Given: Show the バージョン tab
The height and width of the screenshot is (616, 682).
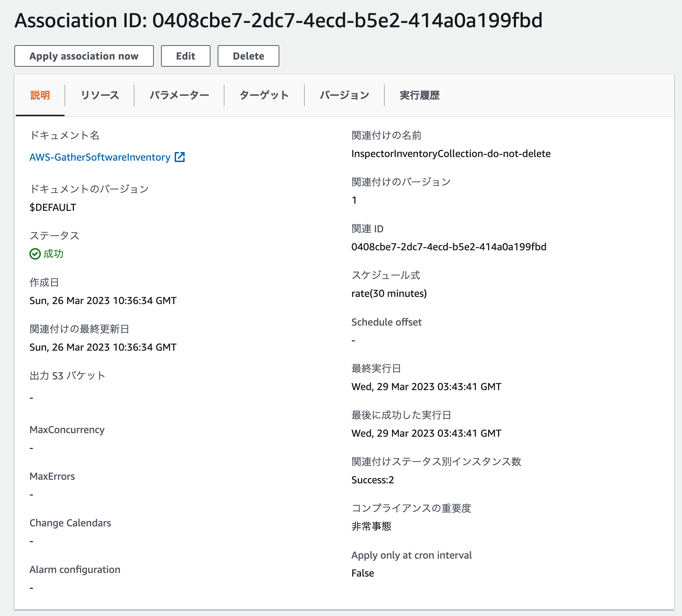Looking at the screenshot, I should tap(344, 95).
